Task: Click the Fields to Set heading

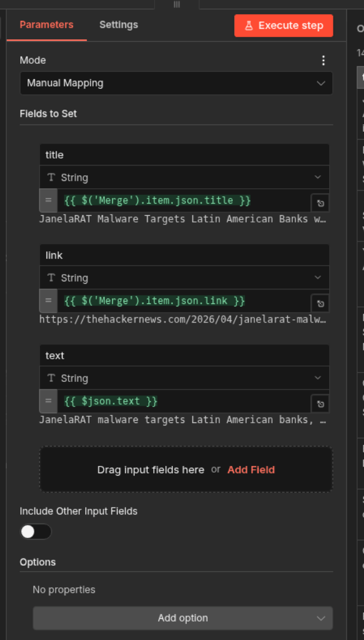Action: tap(48, 113)
